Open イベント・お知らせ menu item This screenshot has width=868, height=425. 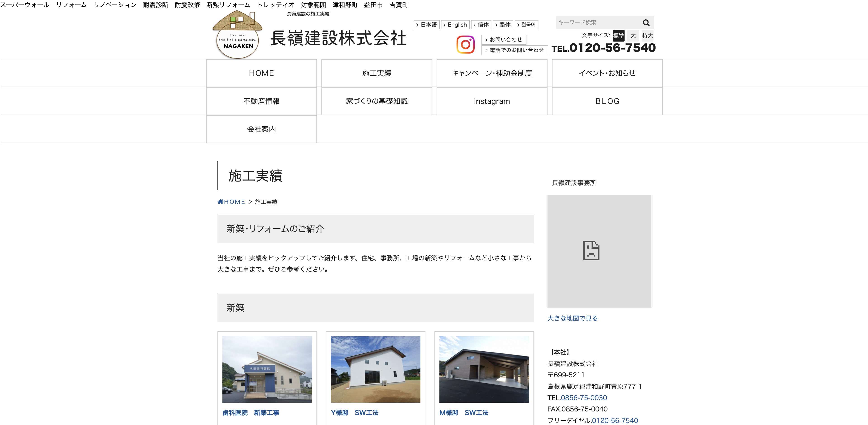pyautogui.click(x=607, y=73)
